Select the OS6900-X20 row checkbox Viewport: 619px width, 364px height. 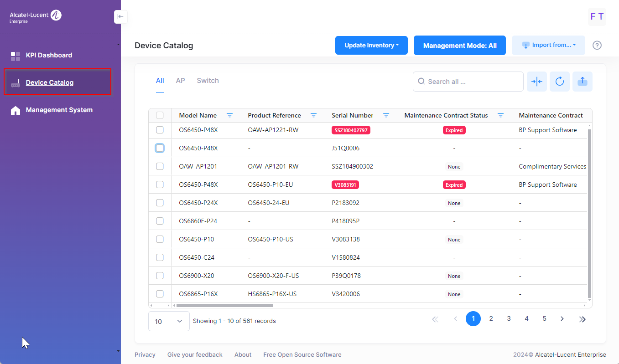click(160, 276)
